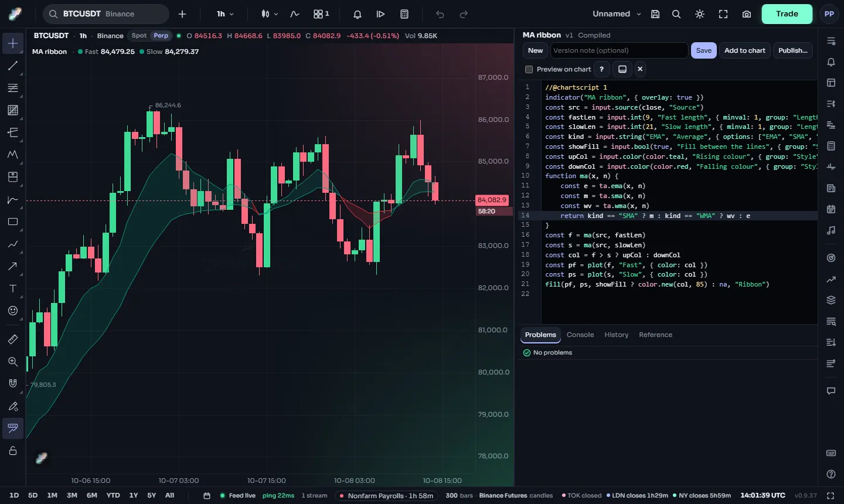844x504 pixels.
Task: Open the alerts bell icon
Action: [358, 14]
